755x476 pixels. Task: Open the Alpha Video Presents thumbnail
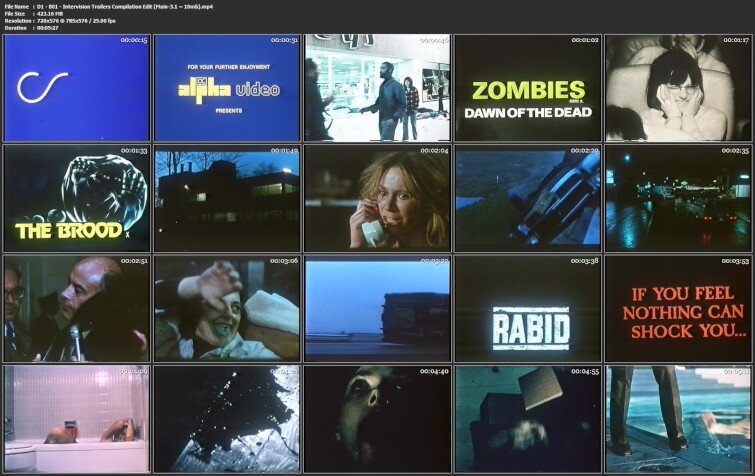pos(227,88)
